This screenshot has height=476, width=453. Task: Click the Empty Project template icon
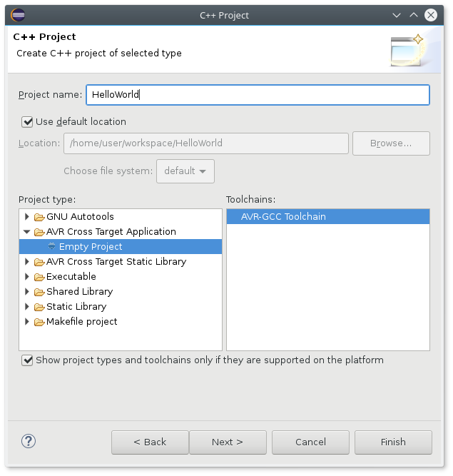[x=51, y=246]
